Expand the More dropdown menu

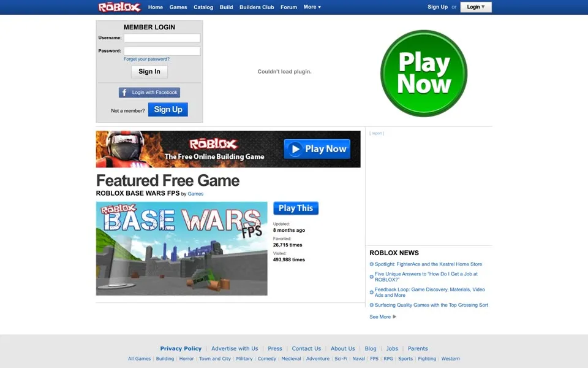point(312,7)
